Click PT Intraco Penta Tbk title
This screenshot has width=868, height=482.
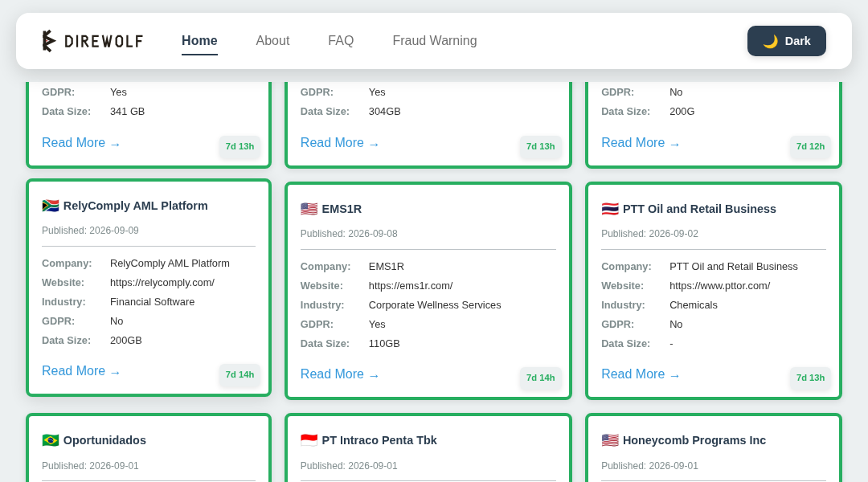[379, 440]
